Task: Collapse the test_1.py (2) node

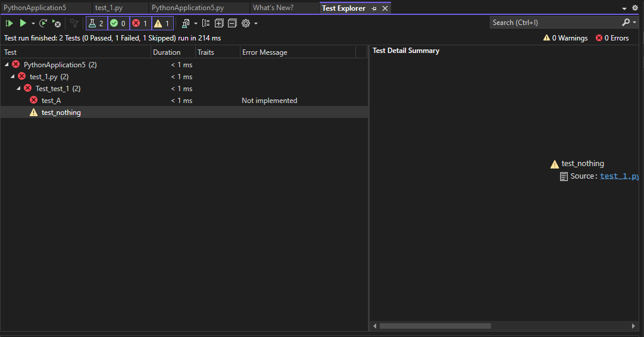Action: pyautogui.click(x=12, y=76)
